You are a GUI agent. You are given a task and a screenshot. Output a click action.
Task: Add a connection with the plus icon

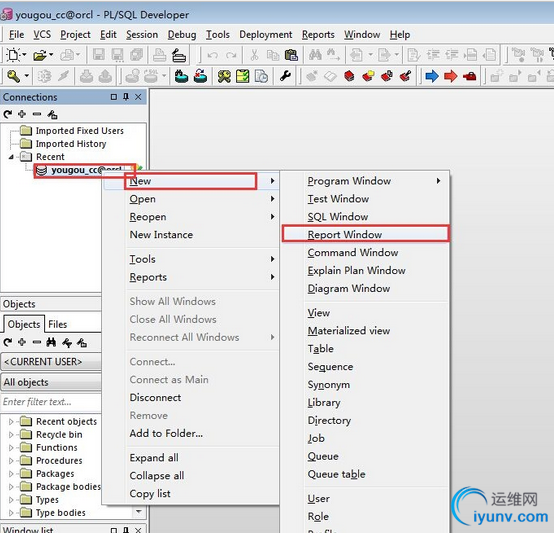point(22,114)
